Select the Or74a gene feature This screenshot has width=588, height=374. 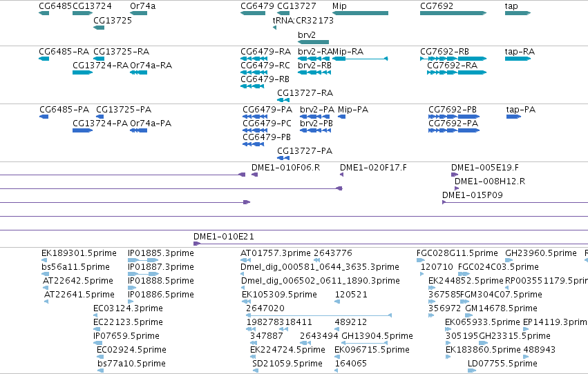coord(139,13)
